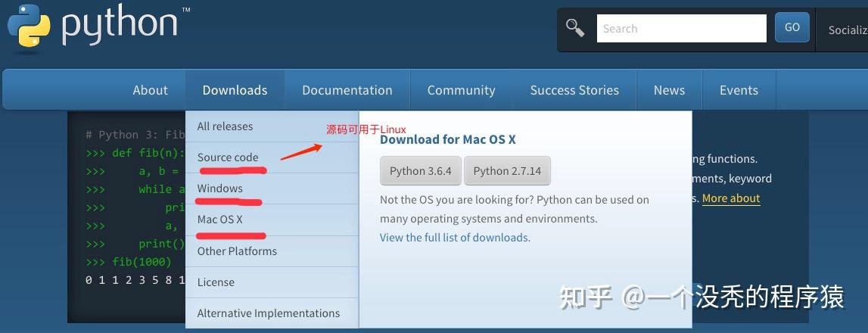The height and width of the screenshot is (333, 868).
Task: Choose Mac OS X download option
Action: [219, 219]
